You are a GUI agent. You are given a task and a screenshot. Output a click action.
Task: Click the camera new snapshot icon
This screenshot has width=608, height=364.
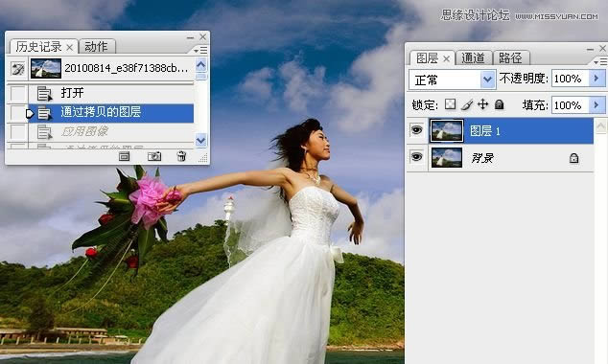coord(154,156)
